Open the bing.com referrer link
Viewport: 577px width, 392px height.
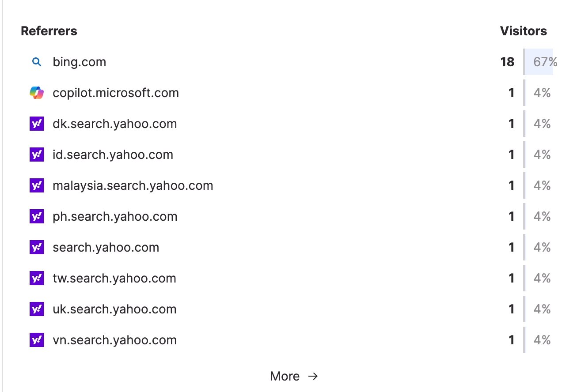click(x=80, y=62)
